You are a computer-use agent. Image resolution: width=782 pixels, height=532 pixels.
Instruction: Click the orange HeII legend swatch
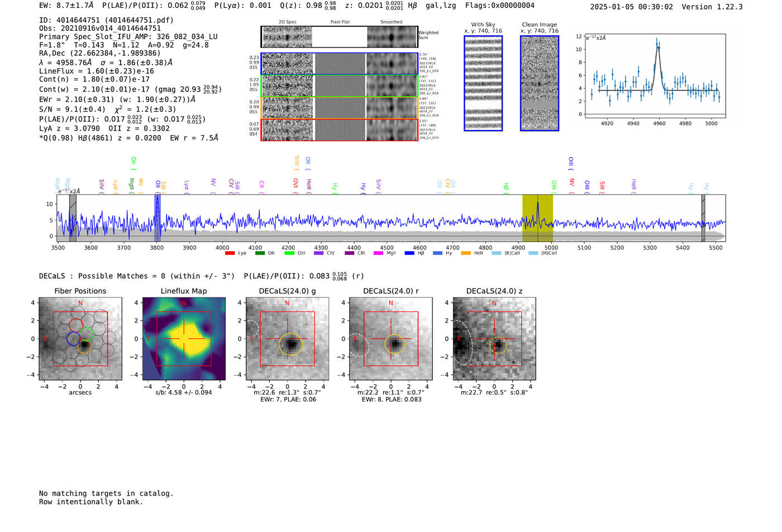(x=466, y=253)
